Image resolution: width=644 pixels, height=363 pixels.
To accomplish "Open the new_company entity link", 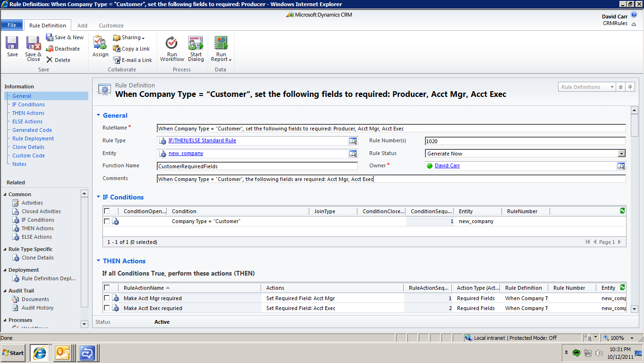I will (186, 153).
